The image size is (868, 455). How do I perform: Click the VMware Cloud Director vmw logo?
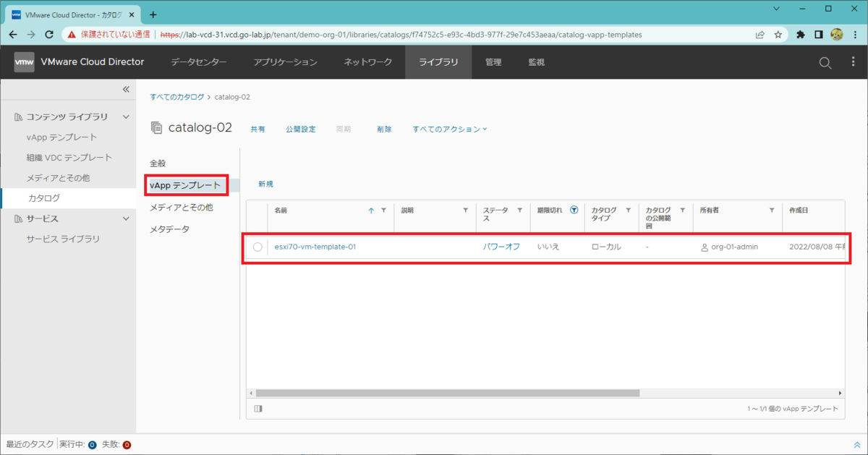24,62
